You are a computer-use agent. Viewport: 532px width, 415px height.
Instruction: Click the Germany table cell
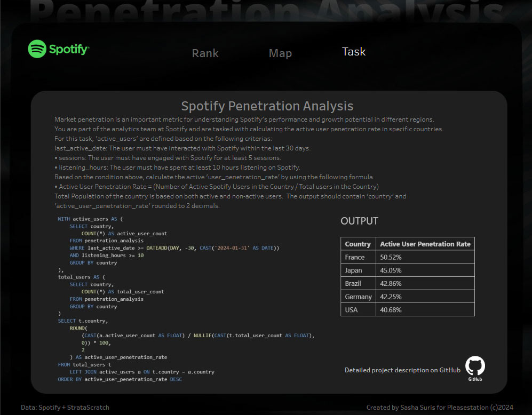pos(358,297)
